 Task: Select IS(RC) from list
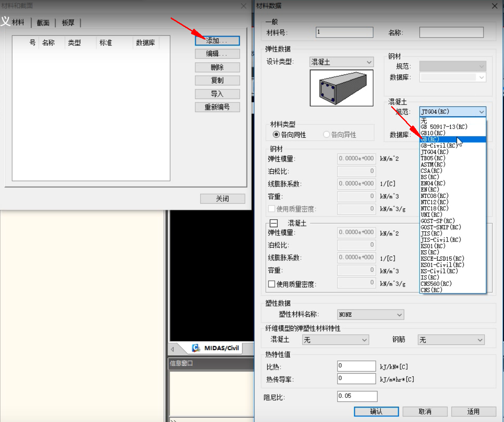click(453, 277)
